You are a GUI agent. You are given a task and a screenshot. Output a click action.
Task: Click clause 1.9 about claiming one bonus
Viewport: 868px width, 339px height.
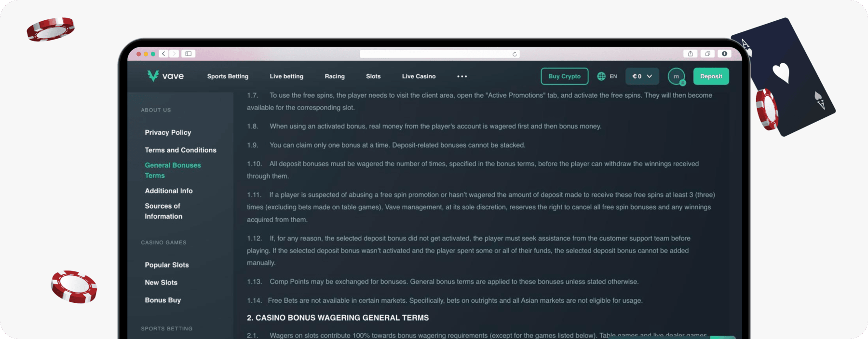pyautogui.click(x=386, y=145)
